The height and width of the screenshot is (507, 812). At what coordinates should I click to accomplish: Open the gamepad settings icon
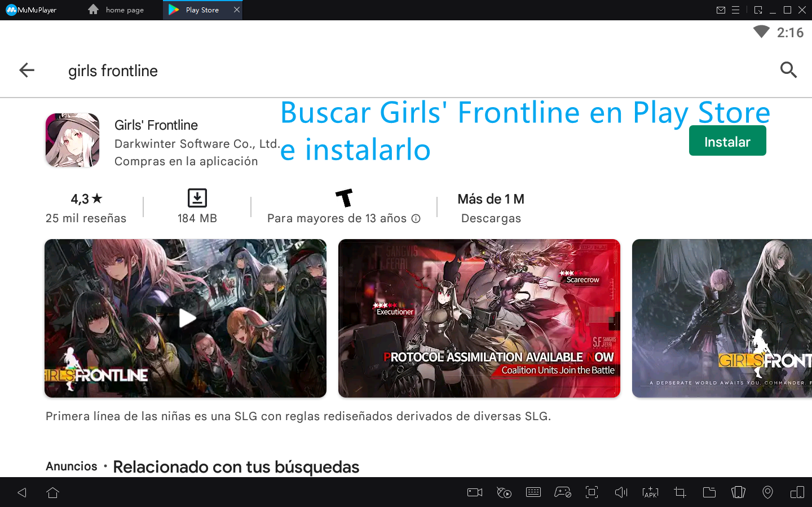562,492
